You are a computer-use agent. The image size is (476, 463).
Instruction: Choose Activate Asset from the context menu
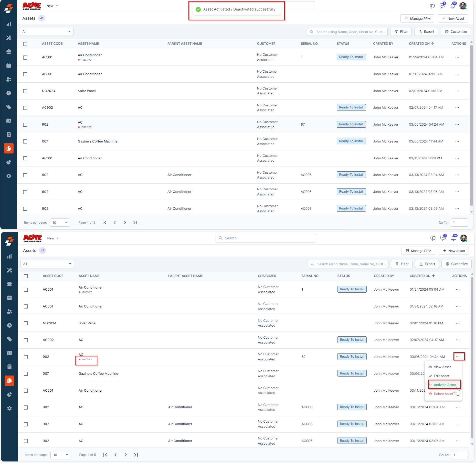click(x=445, y=385)
